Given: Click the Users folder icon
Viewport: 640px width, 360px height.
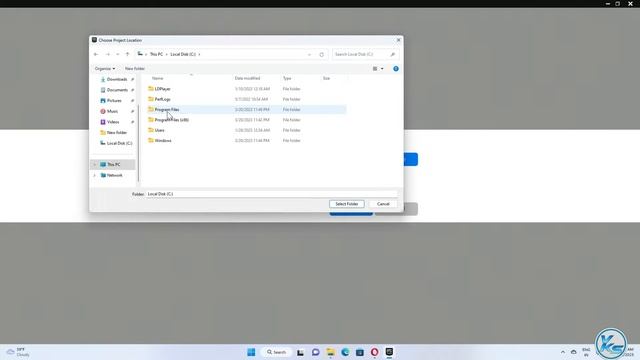Looking at the screenshot, I should tap(151, 130).
